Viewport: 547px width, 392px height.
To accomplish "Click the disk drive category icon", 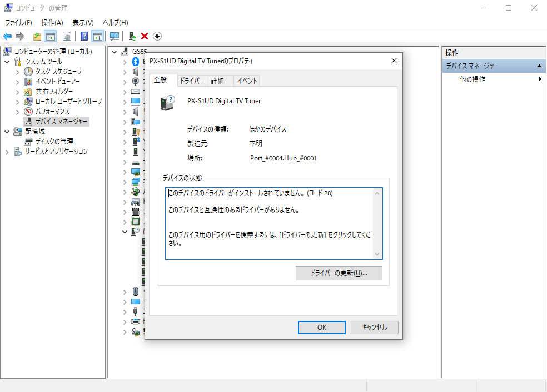I will click(135, 163).
